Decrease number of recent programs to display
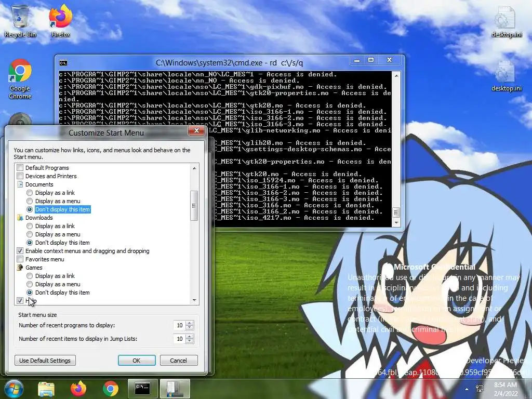This screenshot has height=399, width=532. pyautogui.click(x=190, y=327)
